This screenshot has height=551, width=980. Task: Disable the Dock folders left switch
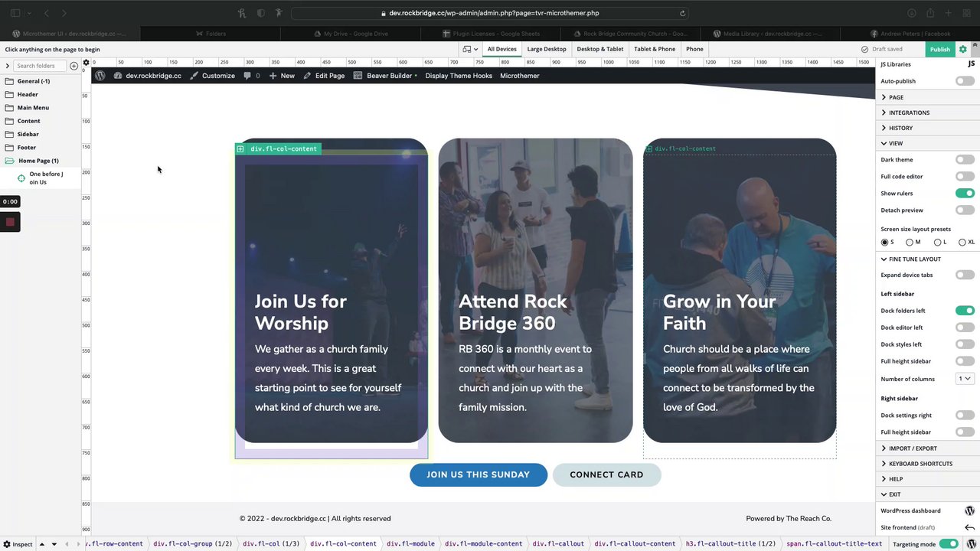(965, 311)
